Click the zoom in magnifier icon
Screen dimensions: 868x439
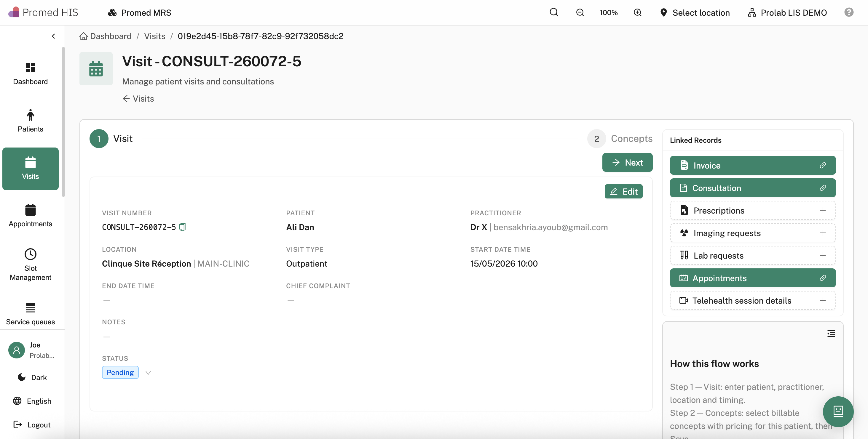pos(638,12)
